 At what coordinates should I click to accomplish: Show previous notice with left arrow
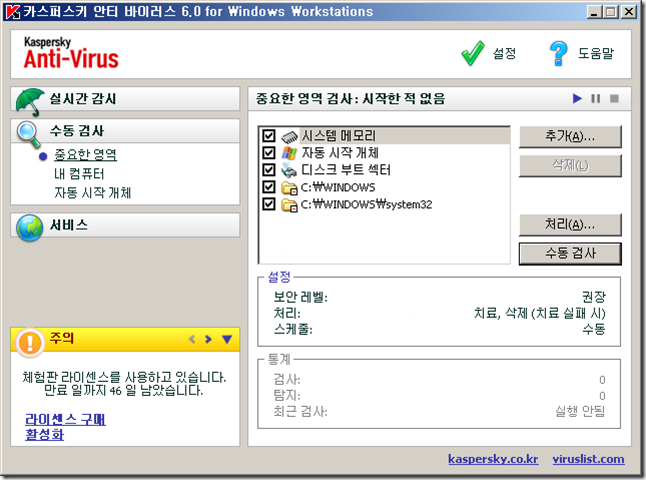pos(192,339)
